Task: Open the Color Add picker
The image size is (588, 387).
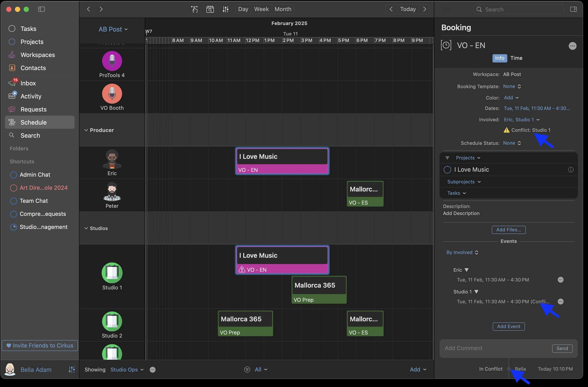Action: point(511,98)
